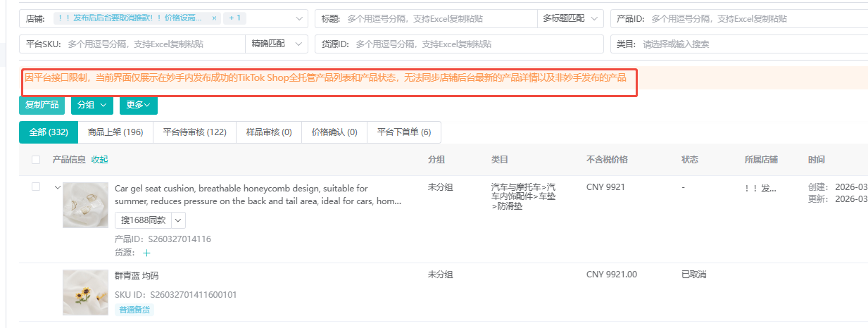Open the 群青蓝 均码 SKU thumbnail
The image size is (868, 328).
click(85, 291)
